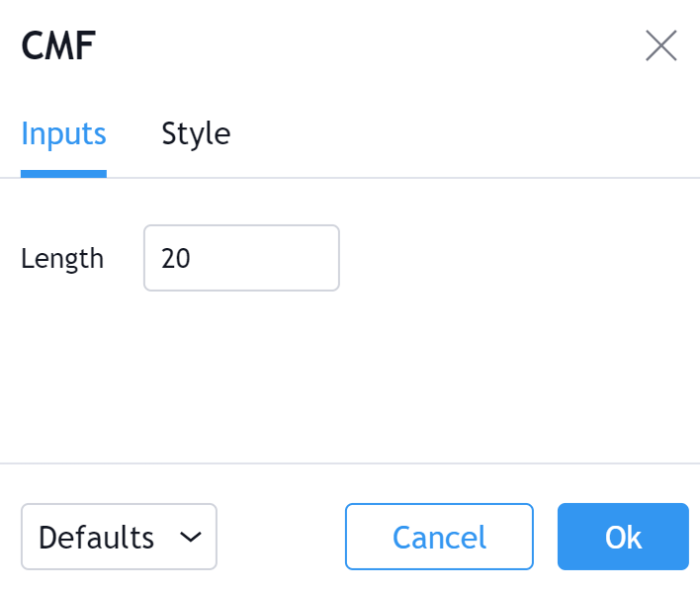This screenshot has width=700, height=591.
Task: Dismiss dialog using the X icon
Action: point(660,46)
